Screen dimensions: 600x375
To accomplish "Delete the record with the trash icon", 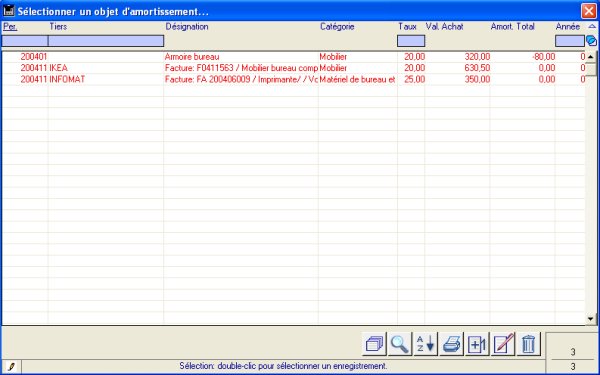I will click(528, 344).
